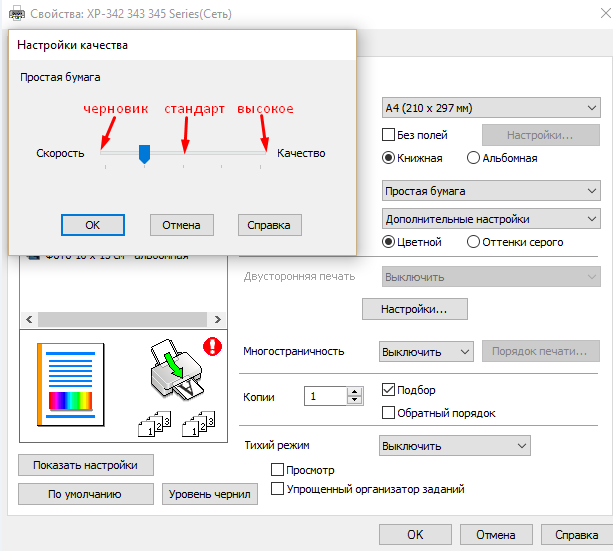Expand the Дополнительные настройки quality dropdown

tap(489, 219)
